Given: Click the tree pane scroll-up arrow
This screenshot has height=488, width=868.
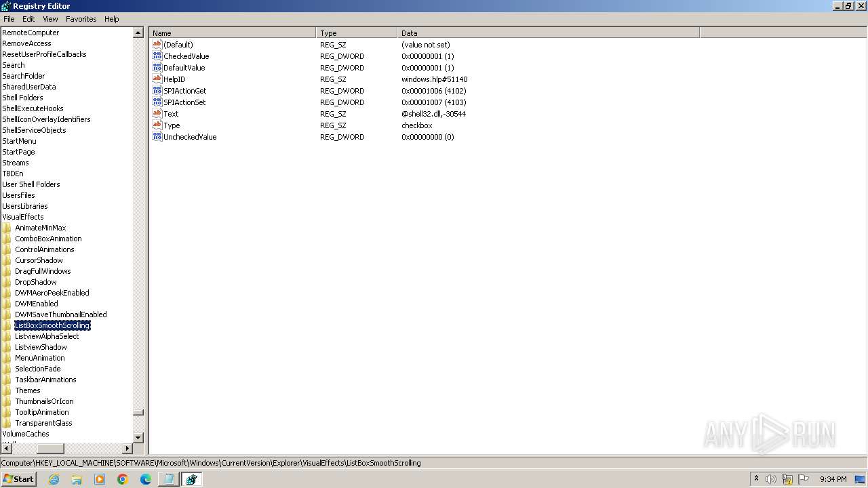Looking at the screenshot, I should click(138, 33).
